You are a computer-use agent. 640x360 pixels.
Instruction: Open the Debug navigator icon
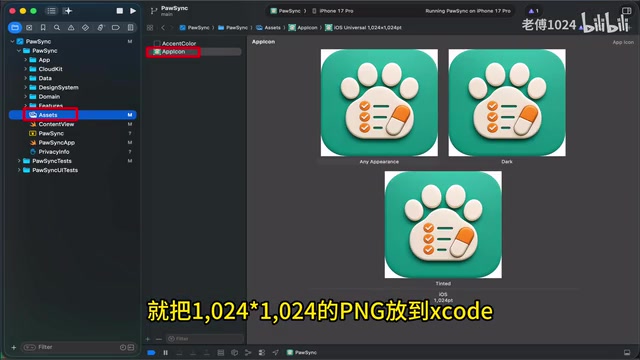point(100,28)
